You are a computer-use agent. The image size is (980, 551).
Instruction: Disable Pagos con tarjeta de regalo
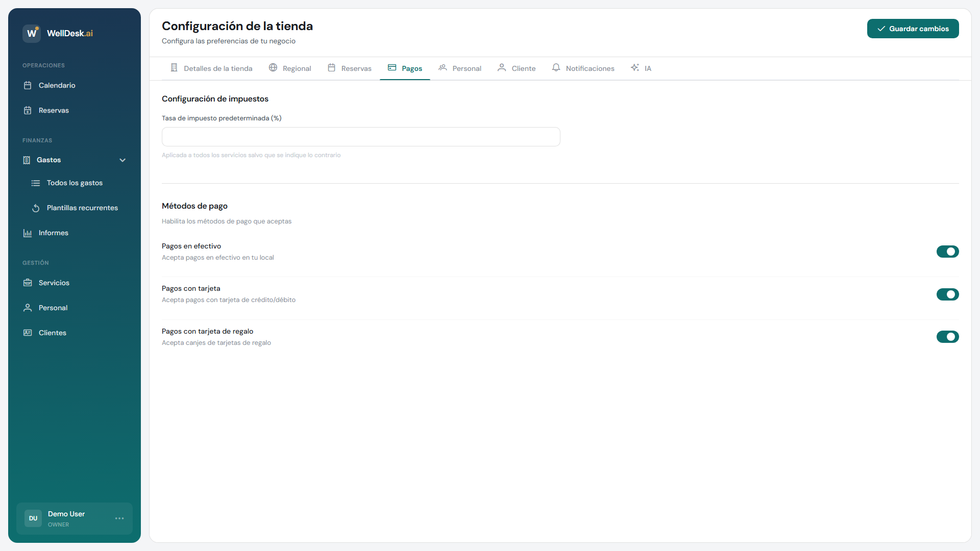point(948,337)
